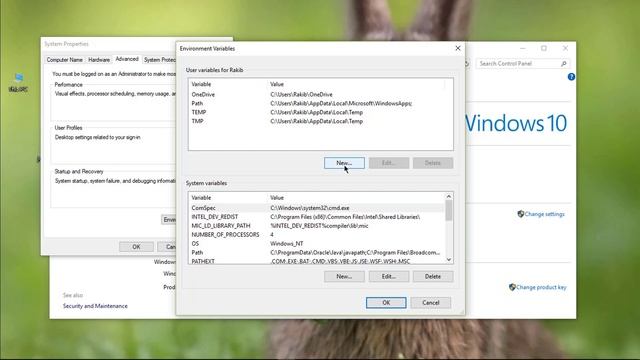The image size is (640, 360).
Task: Select the INTEL_DEV_REDIST system variable
Action: [x=317, y=217]
